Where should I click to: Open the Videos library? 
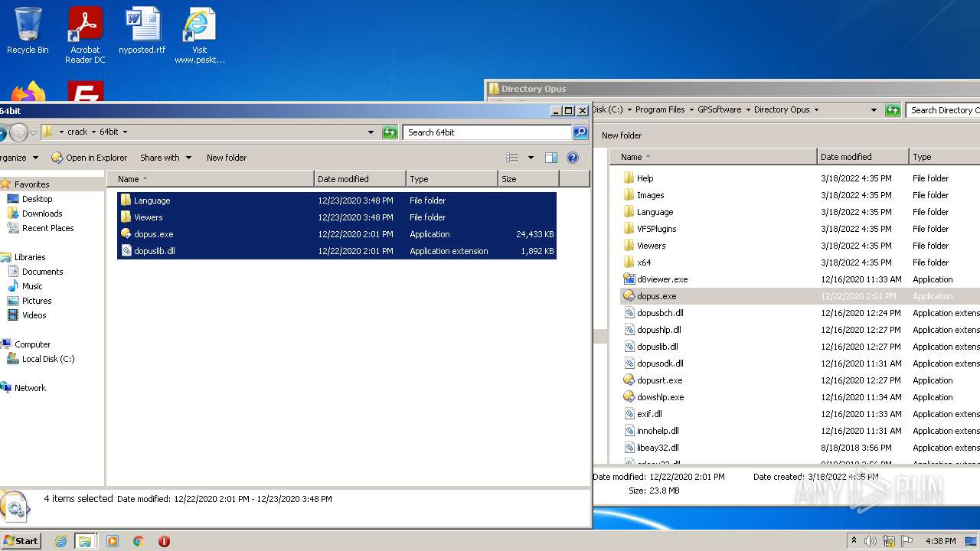(34, 315)
